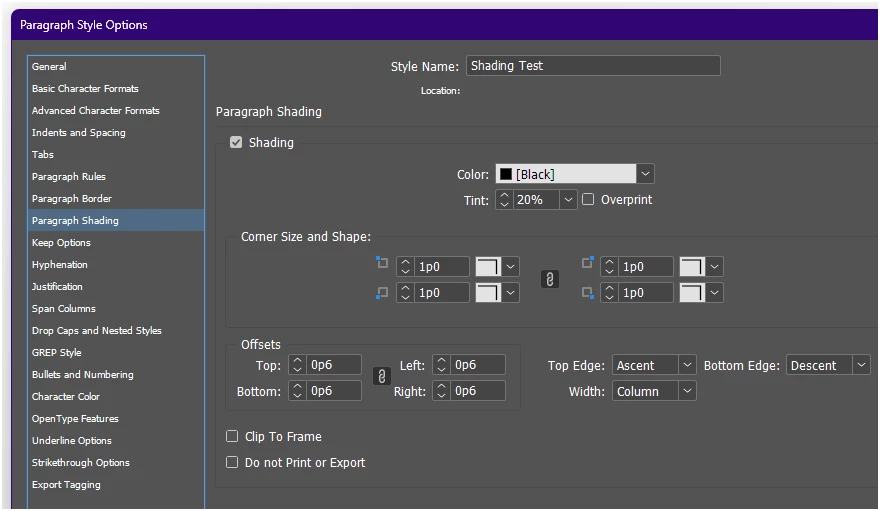
Task: Click the Style Name text field
Action: [593, 66]
